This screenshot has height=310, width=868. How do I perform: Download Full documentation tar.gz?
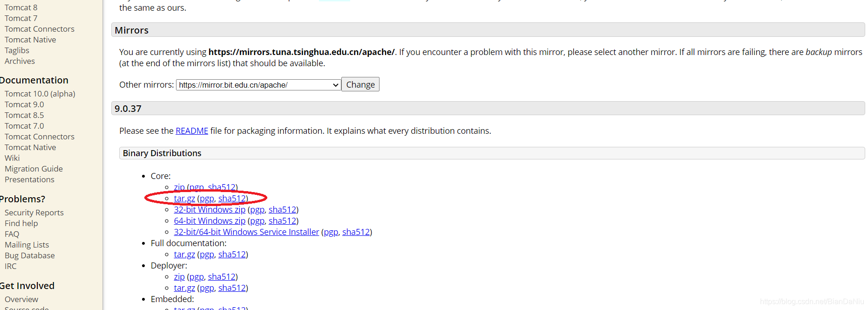[x=184, y=255]
